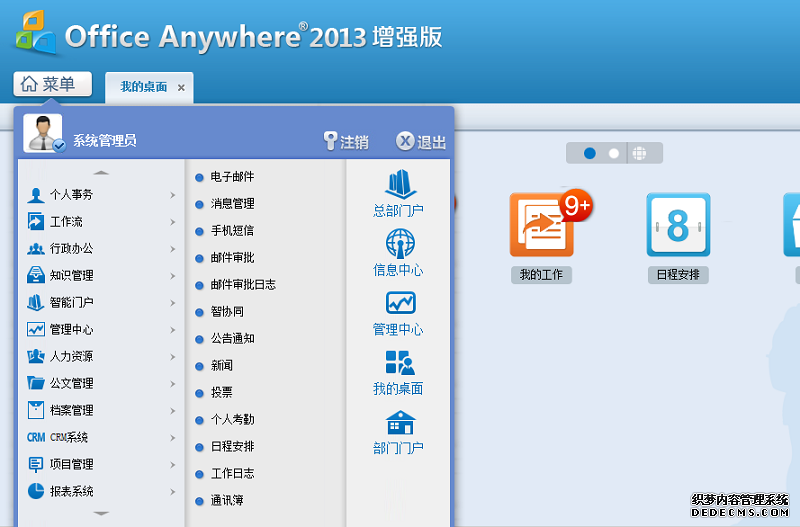Open 投票 from the submenu

pyautogui.click(x=221, y=393)
